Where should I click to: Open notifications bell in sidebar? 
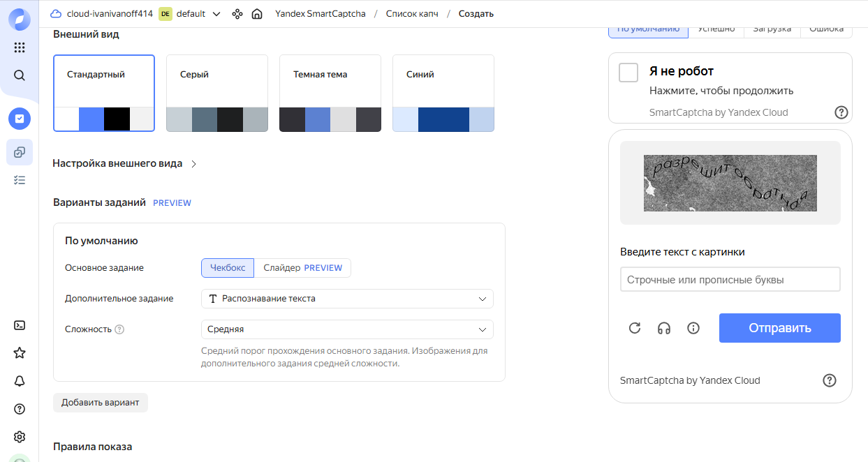(x=20, y=381)
